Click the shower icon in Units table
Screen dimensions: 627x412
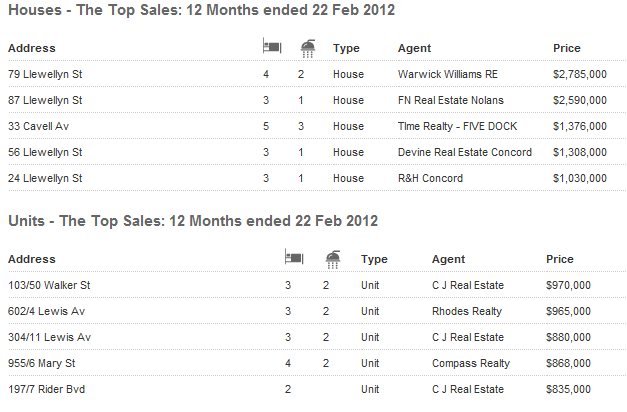(332, 258)
